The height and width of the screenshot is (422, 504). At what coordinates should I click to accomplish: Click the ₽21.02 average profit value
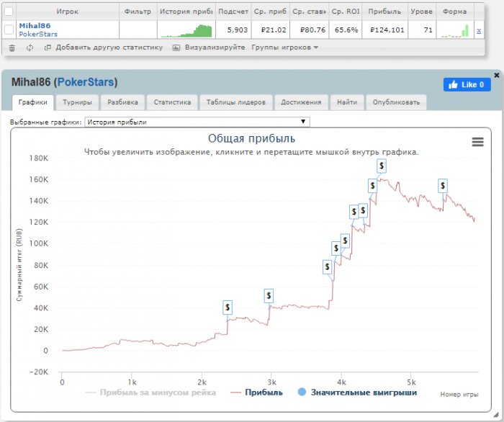(x=274, y=30)
